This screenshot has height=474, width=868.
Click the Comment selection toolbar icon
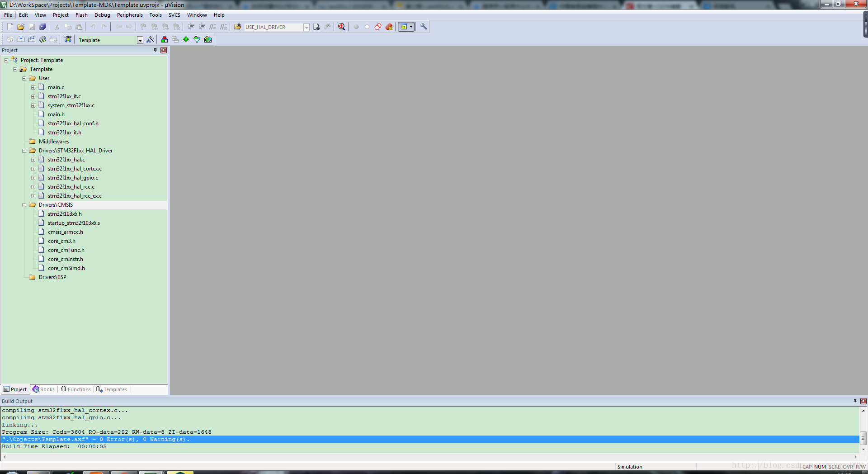click(212, 27)
